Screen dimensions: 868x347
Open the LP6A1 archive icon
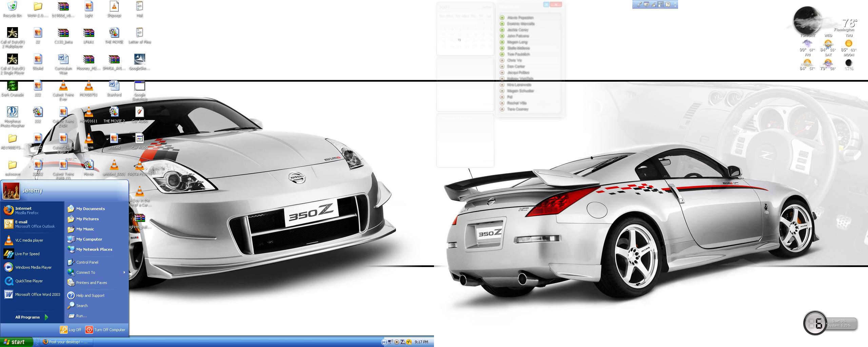tap(88, 36)
